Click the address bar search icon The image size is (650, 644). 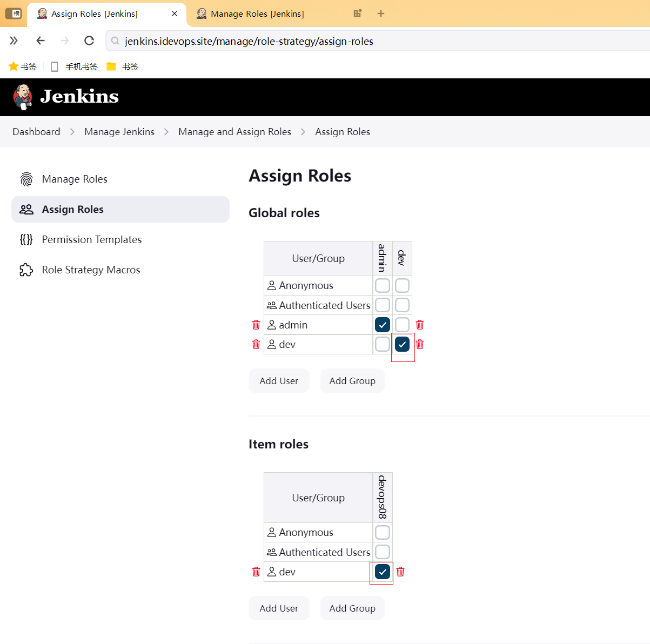pos(115,41)
